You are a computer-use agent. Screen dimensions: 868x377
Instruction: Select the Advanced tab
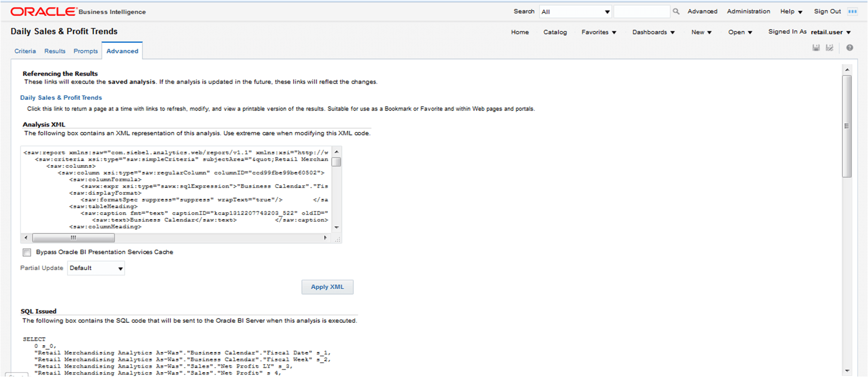click(x=122, y=51)
